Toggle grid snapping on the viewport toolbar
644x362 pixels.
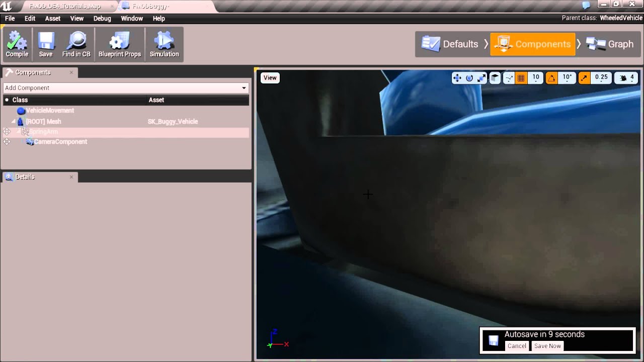(521, 78)
